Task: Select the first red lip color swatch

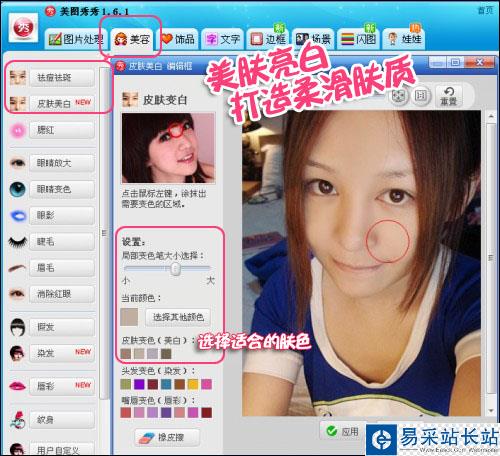Action: point(126,413)
